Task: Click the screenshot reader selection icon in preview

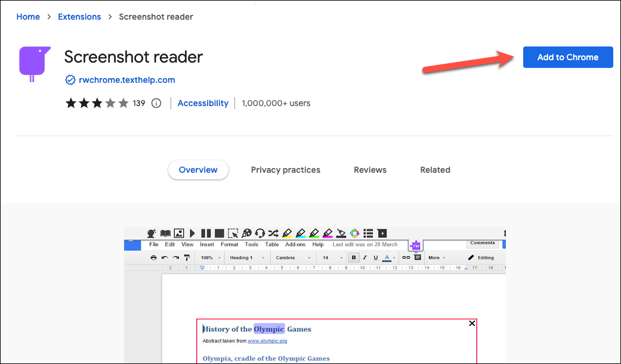Action: (233, 233)
